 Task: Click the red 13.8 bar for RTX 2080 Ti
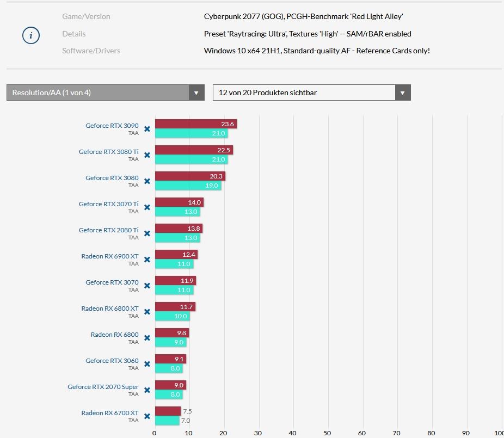coord(179,229)
